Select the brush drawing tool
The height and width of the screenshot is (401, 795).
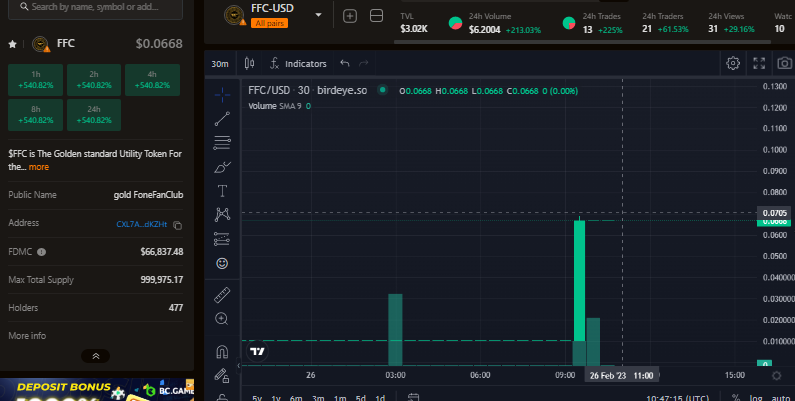(x=222, y=167)
